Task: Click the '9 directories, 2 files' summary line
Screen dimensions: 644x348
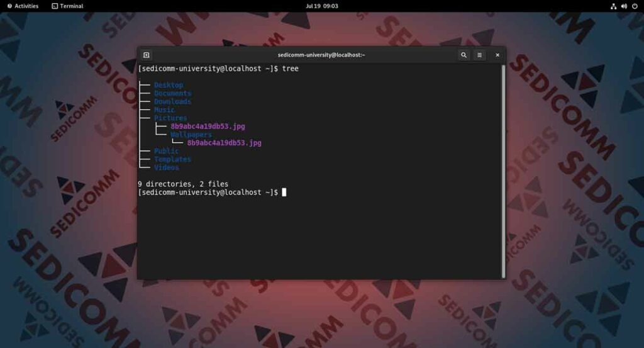Action: 183,184
